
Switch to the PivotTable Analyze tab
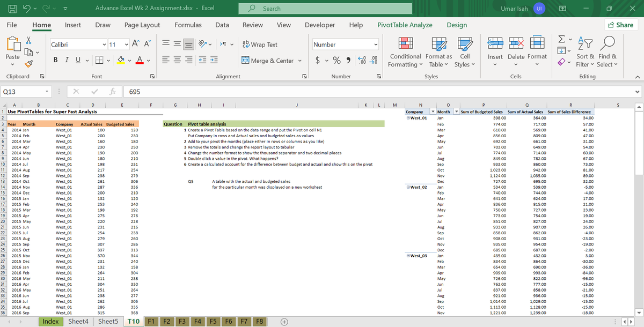tap(405, 25)
